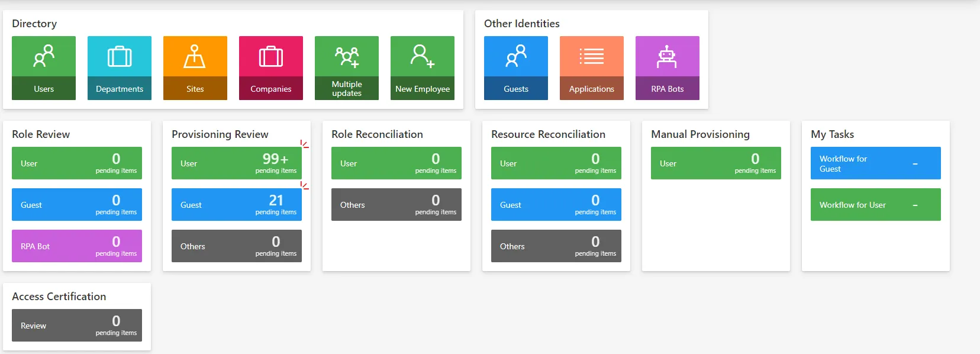Open the Sites map marker tile
The height and width of the screenshot is (354, 980).
195,68
